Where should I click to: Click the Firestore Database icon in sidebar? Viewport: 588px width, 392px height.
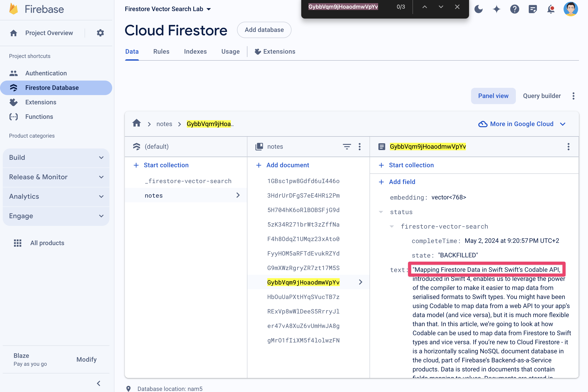(x=13, y=88)
